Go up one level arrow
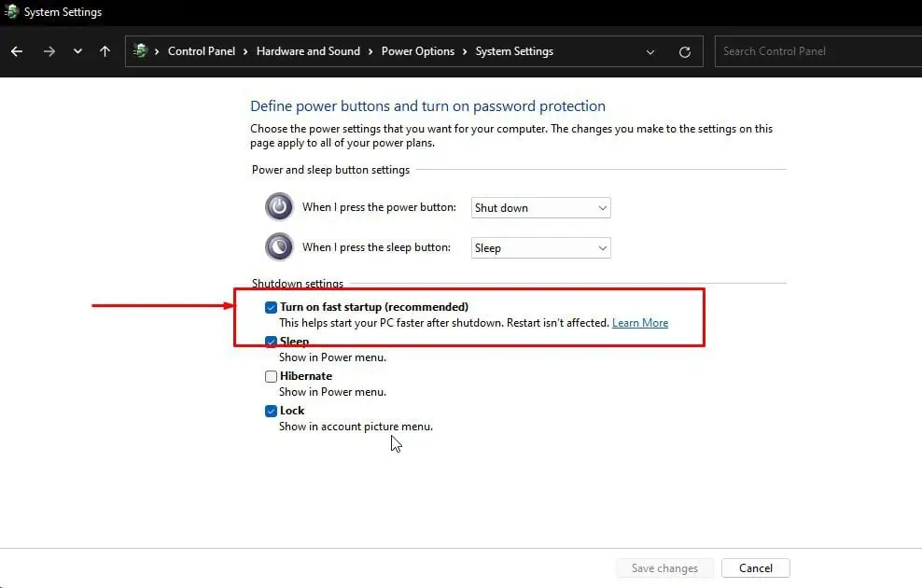 (105, 51)
